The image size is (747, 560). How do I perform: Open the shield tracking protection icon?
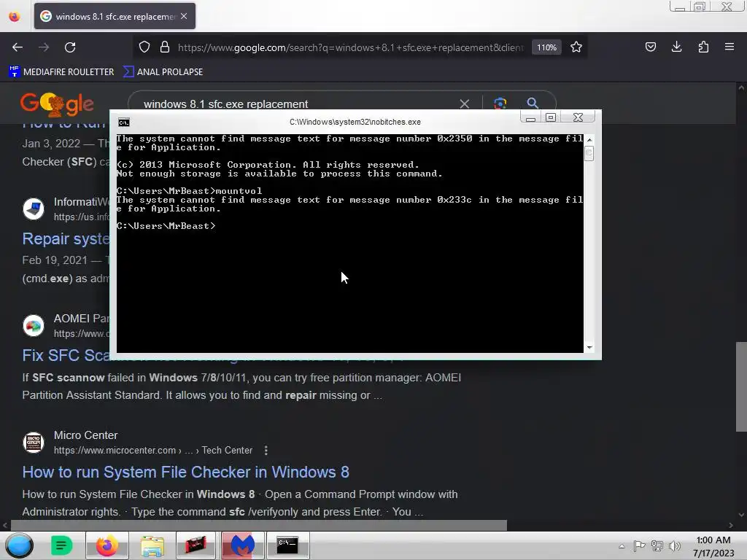144,47
